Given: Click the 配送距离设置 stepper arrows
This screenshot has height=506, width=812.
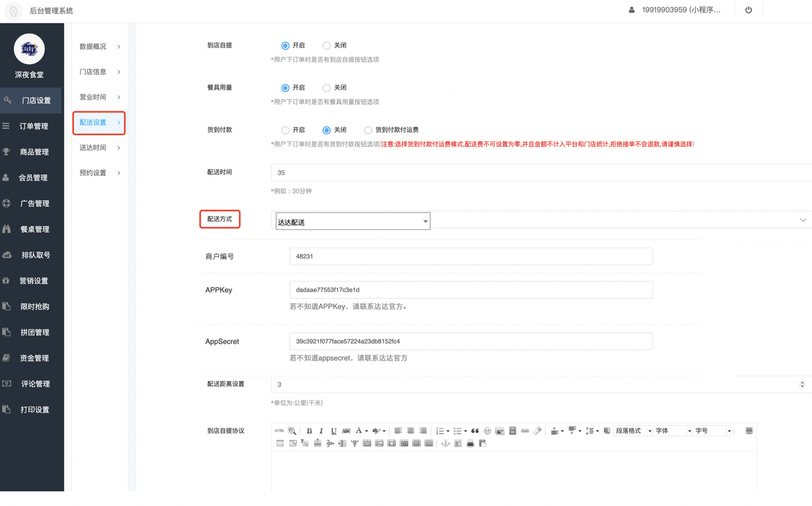Looking at the screenshot, I should click(802, 384).
